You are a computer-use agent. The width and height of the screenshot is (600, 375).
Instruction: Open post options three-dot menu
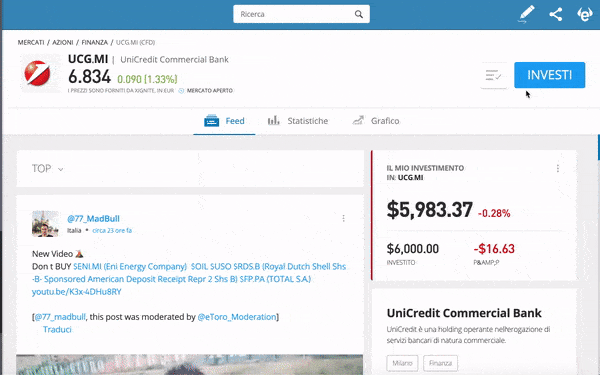coord(343,218)
